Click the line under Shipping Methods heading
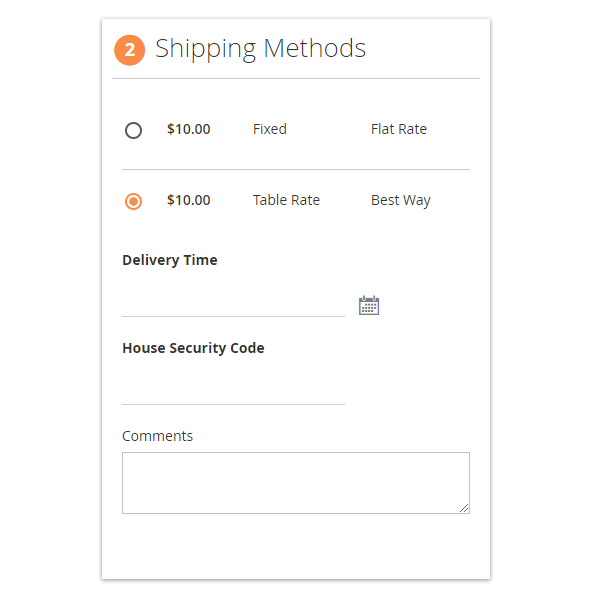The image size is (600, 600). point(295,78)
